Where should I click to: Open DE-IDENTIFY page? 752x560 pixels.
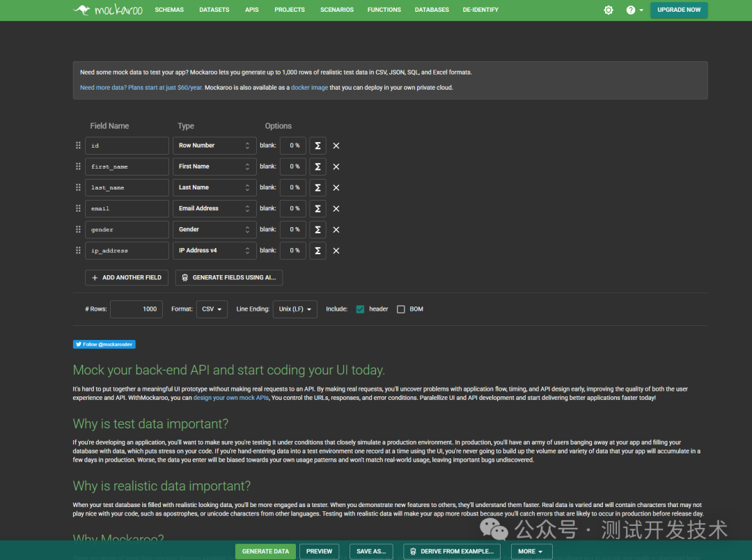point(480,10)
